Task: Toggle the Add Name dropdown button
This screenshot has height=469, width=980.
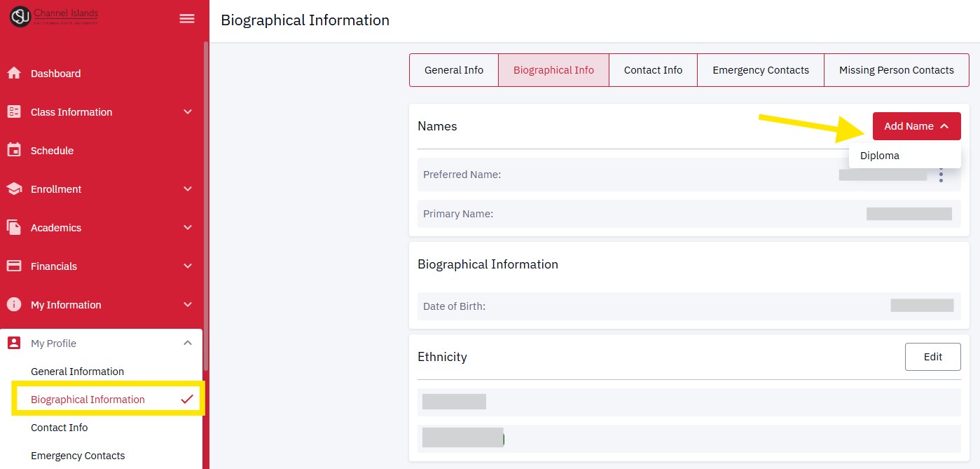Action: coord(916,126)
